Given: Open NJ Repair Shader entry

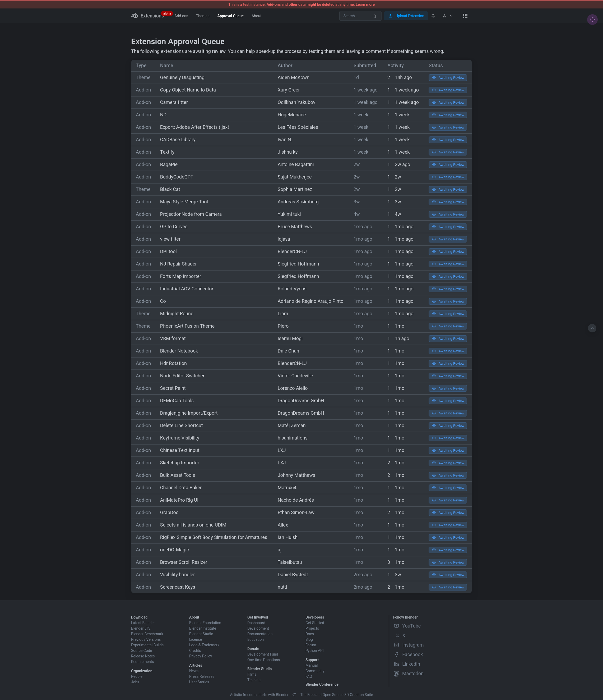Looking at the screenshot, I should [178, 264].
